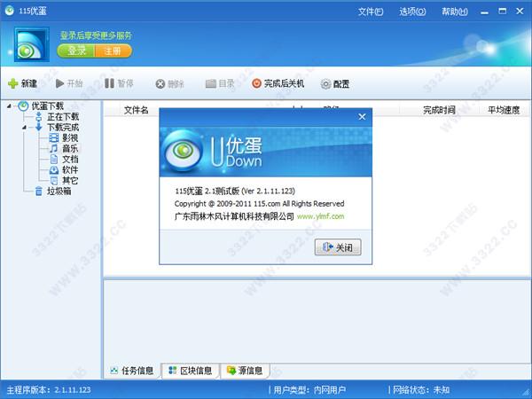Select the 影视 tree label

pyautogui.click(x=70, y=137)
